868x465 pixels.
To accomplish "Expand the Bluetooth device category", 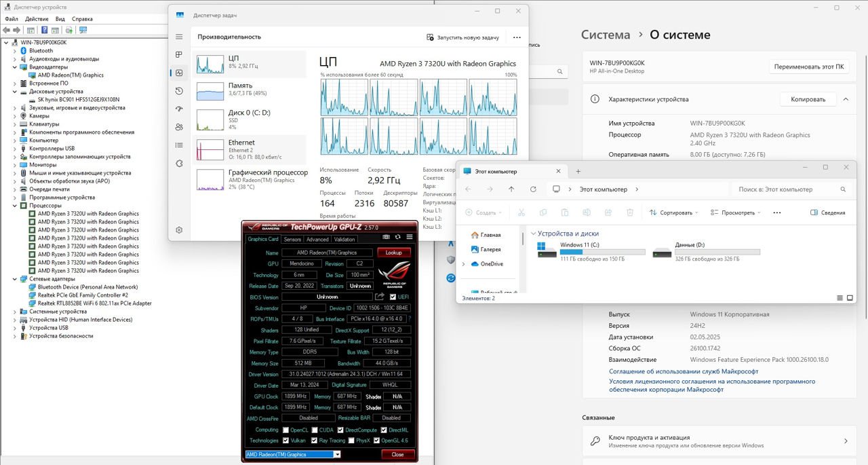I will click(x=16, y=51).
